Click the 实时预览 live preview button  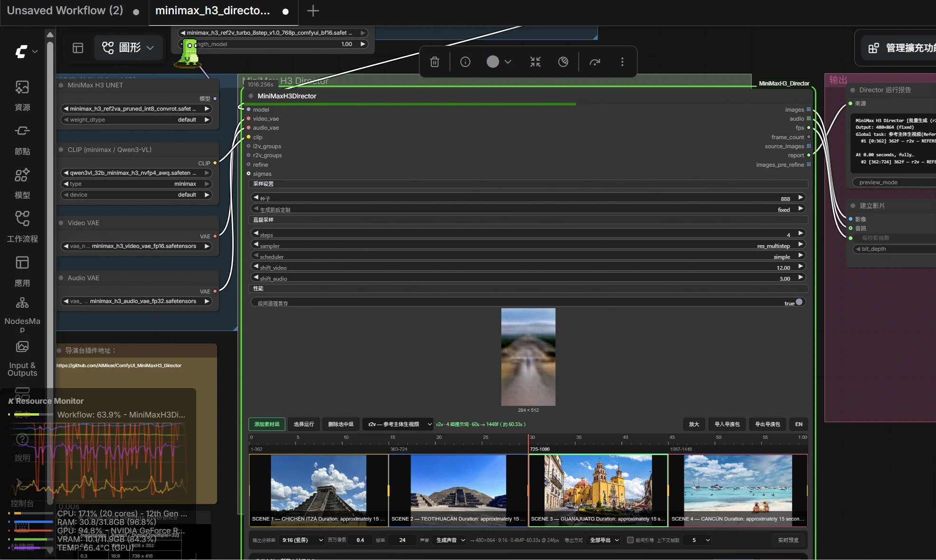click(x=788, y=540)
